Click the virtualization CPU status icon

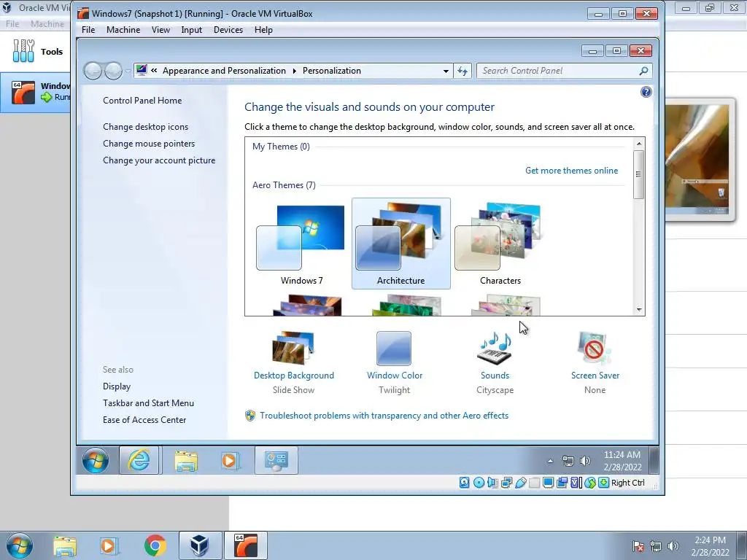(x=576, y=483)
